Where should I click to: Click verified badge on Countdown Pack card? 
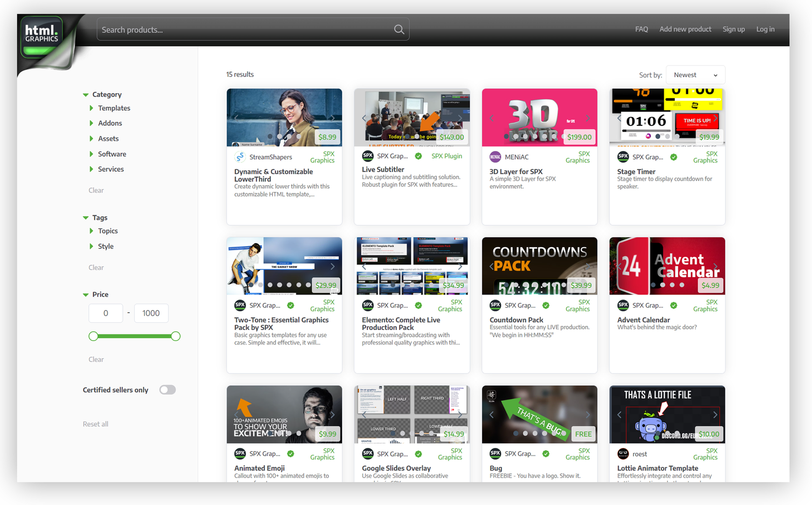point(546,306)
